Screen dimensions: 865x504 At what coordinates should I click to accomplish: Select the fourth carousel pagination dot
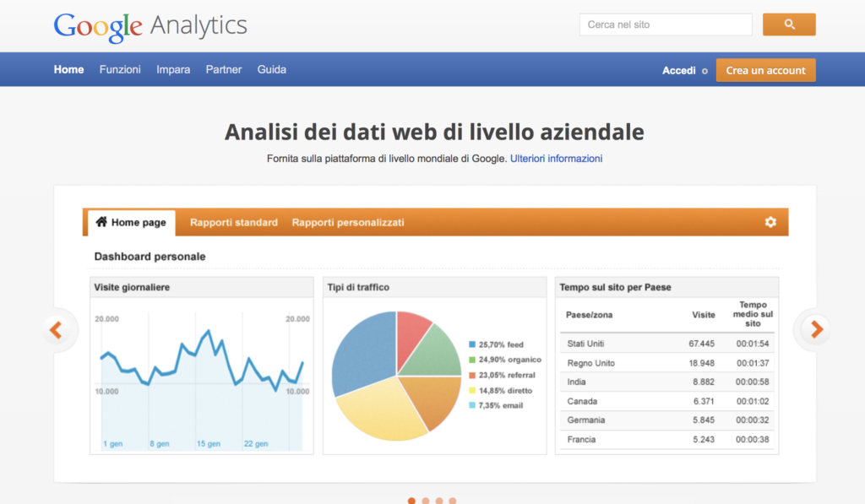coord(453,501)
